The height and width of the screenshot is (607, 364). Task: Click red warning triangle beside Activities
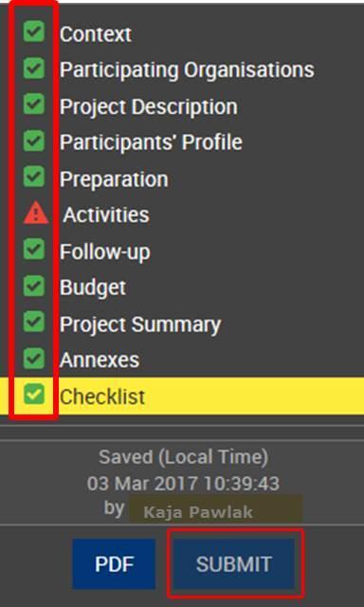36,212
